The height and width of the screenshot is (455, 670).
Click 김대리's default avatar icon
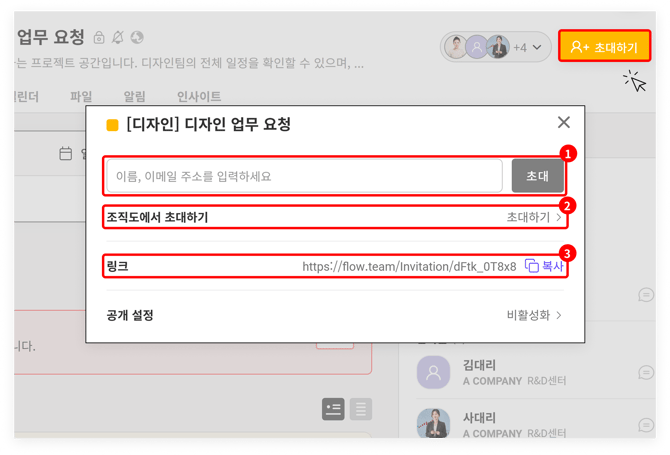click(x=435, y=373)
